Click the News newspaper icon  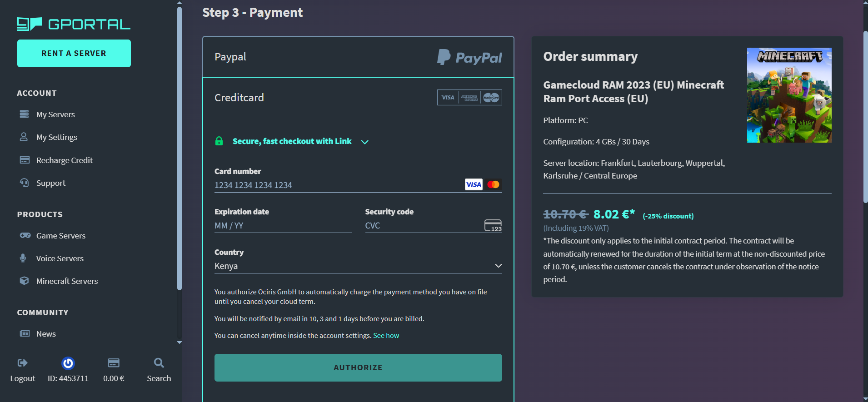[x=25, y=333]
